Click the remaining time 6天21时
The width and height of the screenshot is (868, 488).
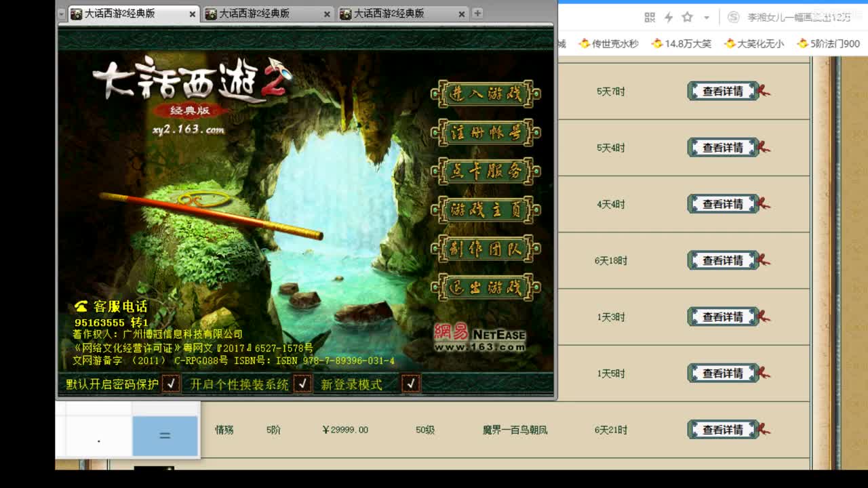pyautogui.click(x=611, y=430)
